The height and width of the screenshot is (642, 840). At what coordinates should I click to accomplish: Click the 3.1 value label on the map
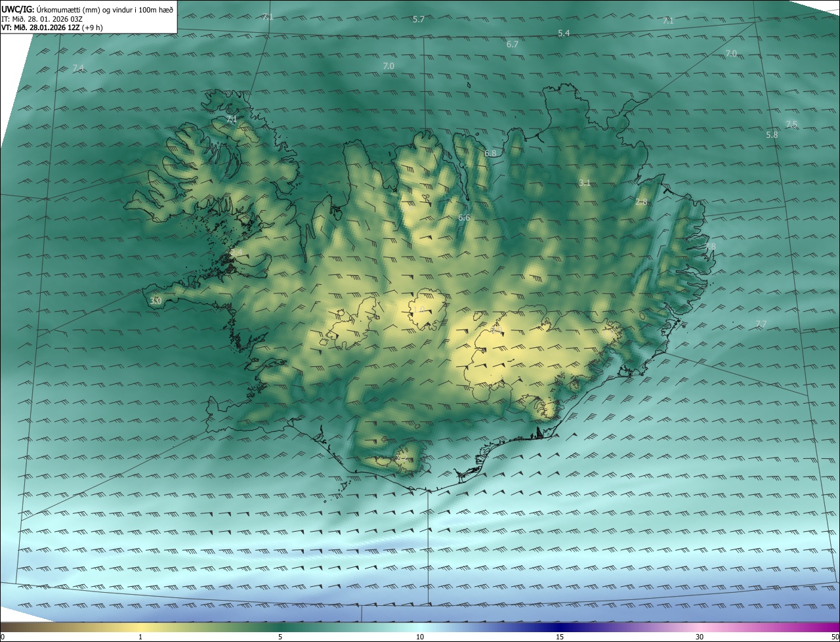click(x=585, y=182)
